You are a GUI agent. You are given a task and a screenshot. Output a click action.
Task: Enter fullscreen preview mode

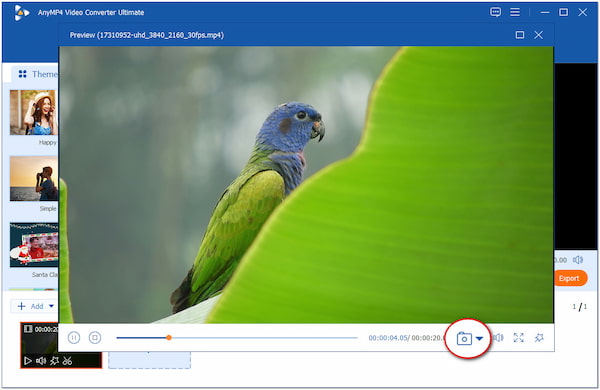(518, 338)
